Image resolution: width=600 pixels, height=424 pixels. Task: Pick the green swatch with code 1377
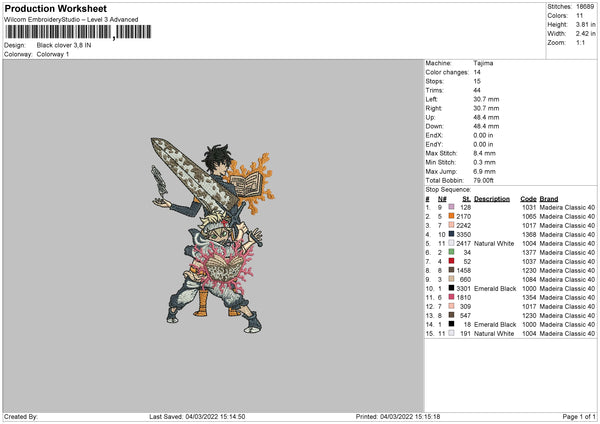(x=451, y=252)
